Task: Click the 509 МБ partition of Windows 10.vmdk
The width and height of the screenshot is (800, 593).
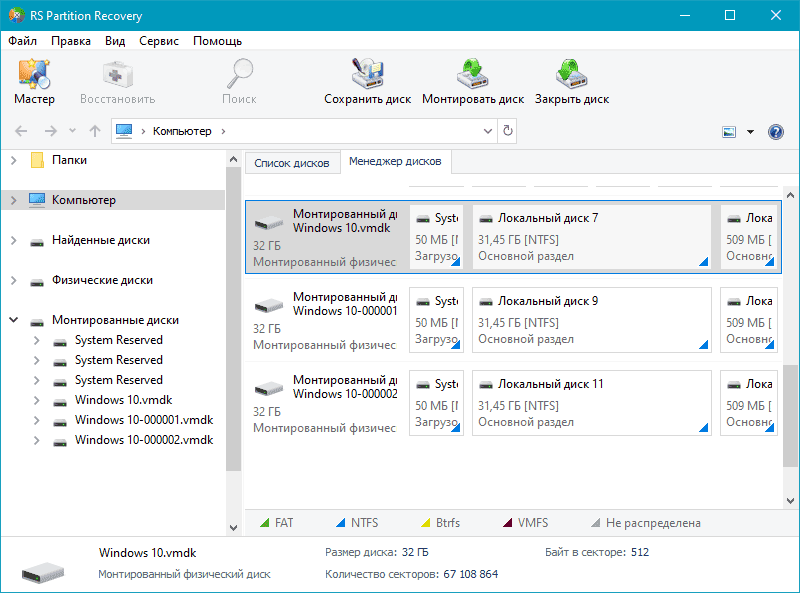Action: (x=748, y=237)
